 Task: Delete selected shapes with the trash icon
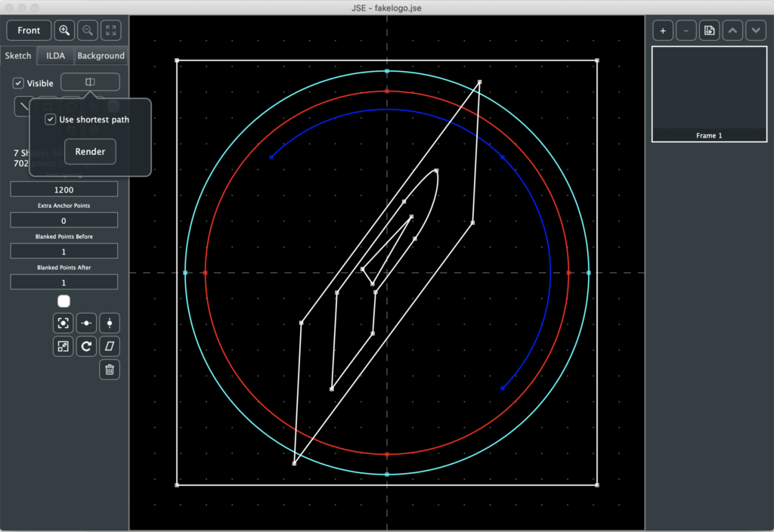110,370
